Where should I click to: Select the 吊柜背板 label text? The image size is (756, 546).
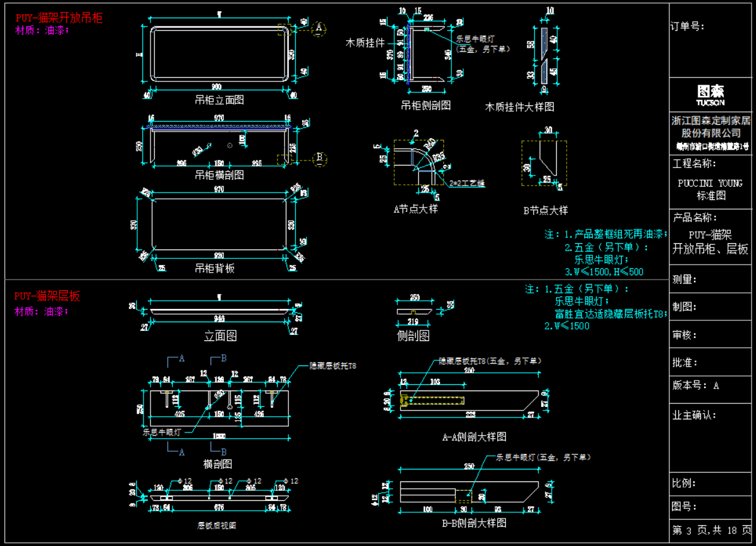[x=215, y=268]
